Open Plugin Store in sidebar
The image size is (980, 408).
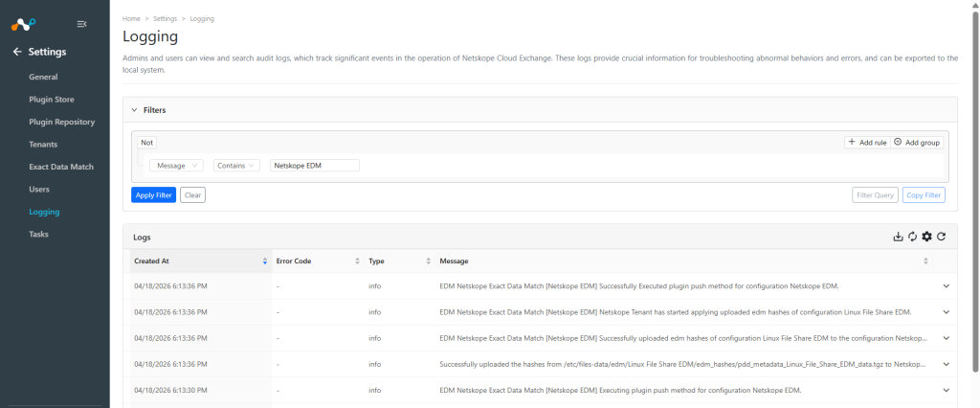(x=52, y=100)
